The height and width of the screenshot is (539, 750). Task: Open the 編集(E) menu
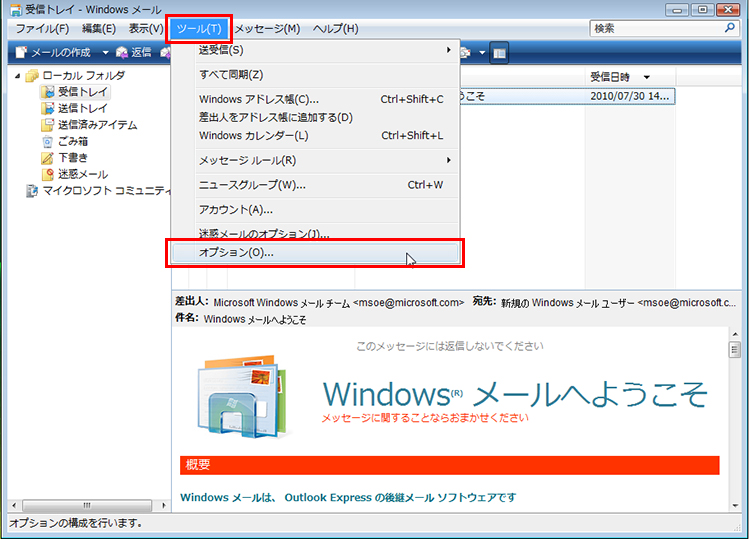(x=99, y=29)
